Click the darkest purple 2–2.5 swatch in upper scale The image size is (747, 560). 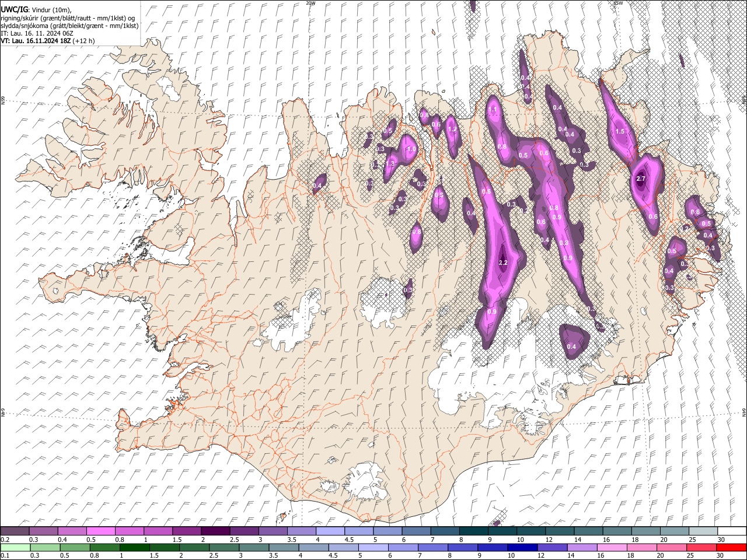coord(215,531)
